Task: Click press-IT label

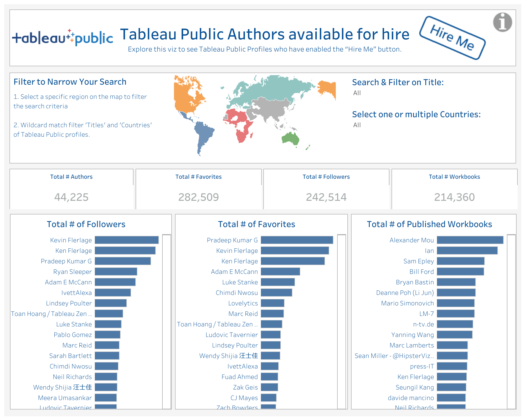Action: tap(422, 366)
